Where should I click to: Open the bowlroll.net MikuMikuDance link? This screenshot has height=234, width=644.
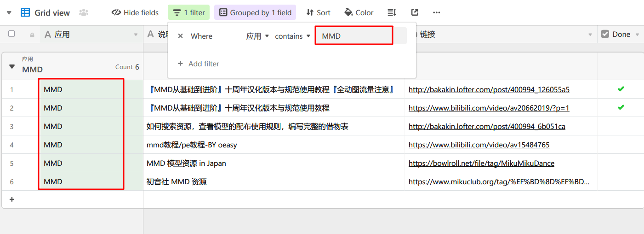point(481,163)
